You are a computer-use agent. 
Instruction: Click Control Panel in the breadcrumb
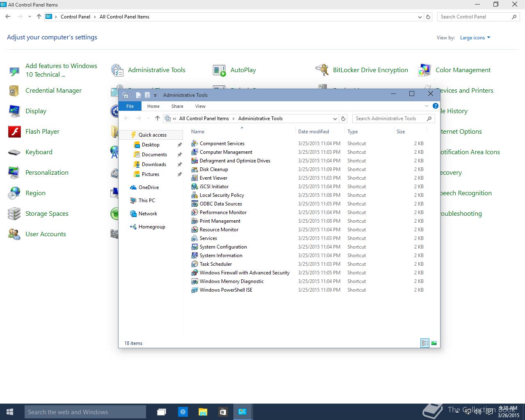[x=75, y=17]
